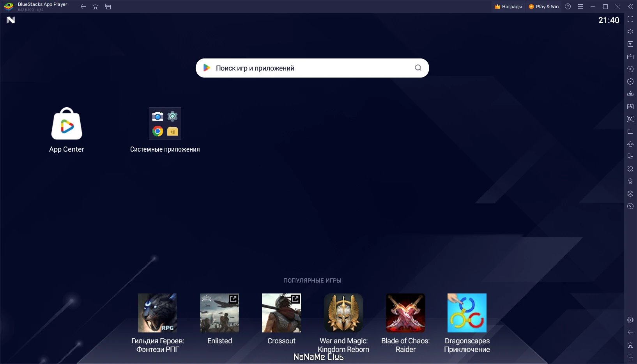Click the back arrow in the title bar
The image size is (637, 364).
point(83,7)
